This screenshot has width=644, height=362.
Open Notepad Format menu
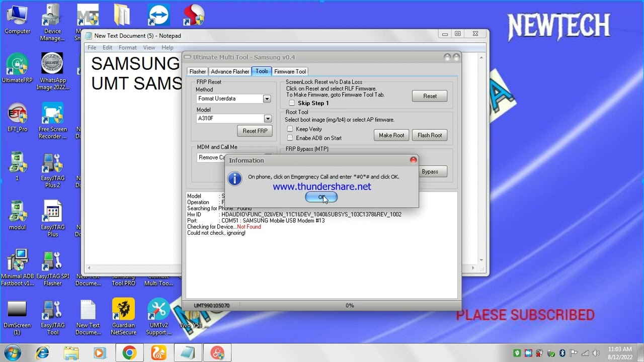[x=128, y=47]
